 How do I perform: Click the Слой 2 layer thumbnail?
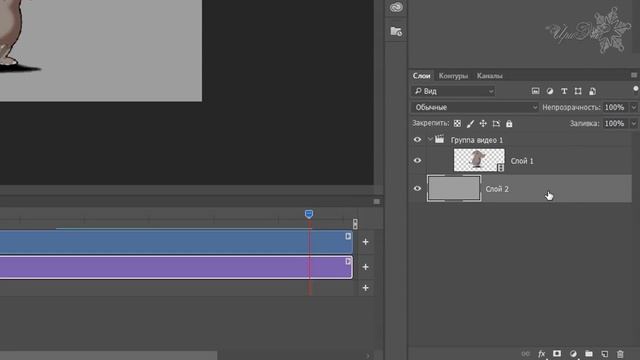(x=454, y=188)
